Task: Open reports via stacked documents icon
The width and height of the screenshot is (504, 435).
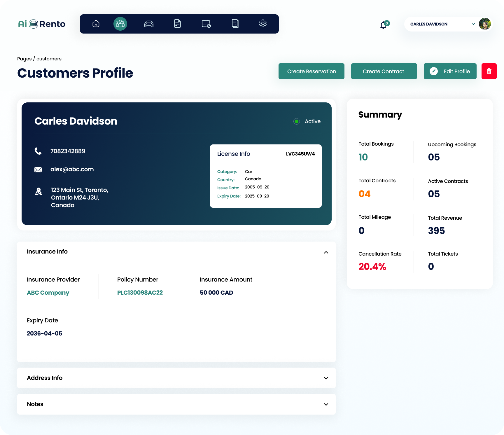Action: pyautogui.click(x=235, y=24)
